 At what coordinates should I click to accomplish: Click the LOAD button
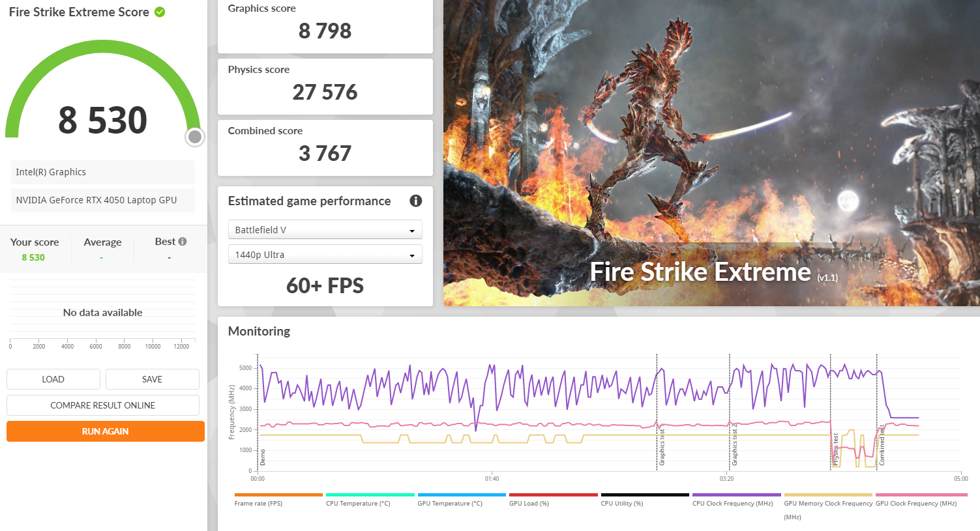pos(53,379)
